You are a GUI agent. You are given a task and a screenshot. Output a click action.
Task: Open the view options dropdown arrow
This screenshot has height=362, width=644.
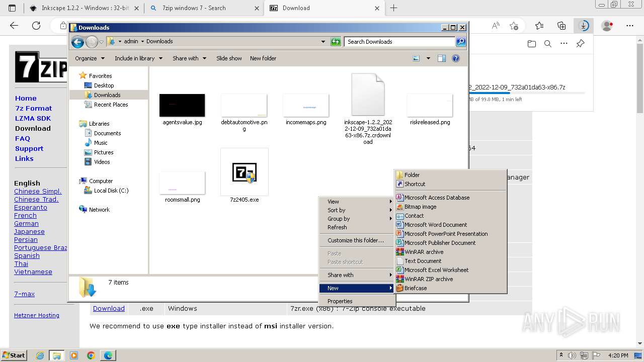coord(428,58)
